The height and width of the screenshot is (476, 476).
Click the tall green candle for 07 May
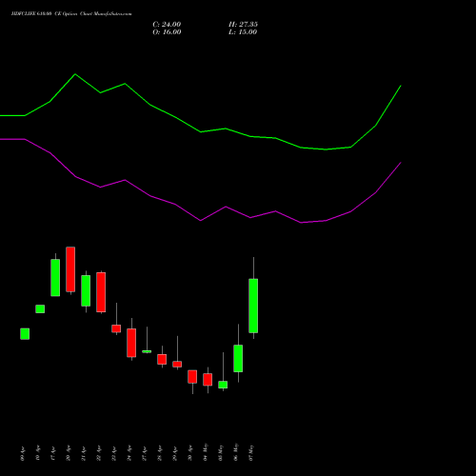coord(253,306)
